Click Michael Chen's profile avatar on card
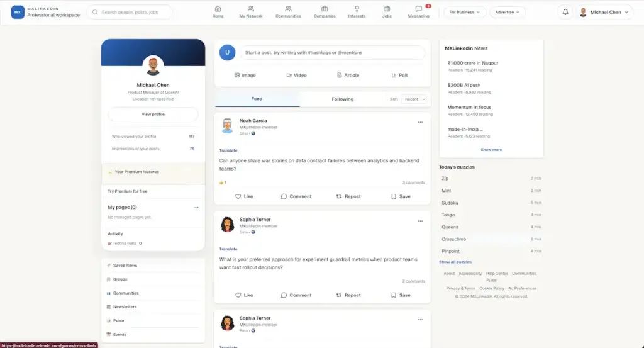This screenshot has width=644, height=348. [x=153, y=65]
